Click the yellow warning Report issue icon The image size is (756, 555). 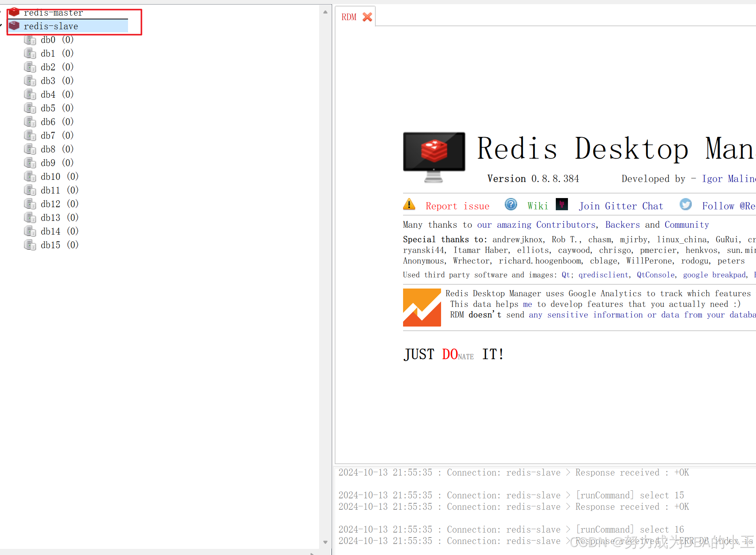(409, 205)
